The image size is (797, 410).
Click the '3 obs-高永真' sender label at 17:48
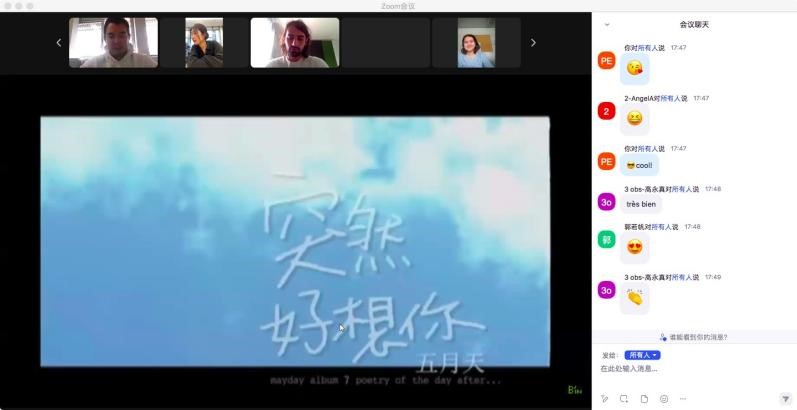[662, 189]
